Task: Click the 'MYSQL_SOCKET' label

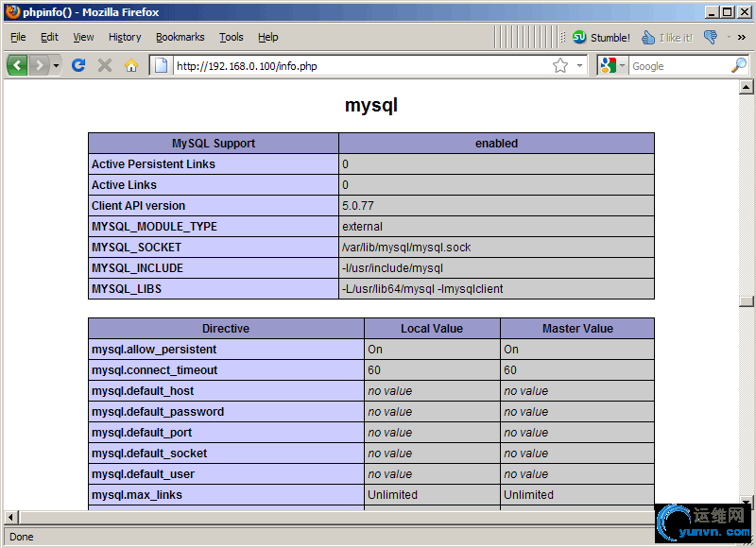Action: click(x=136, y=248)
